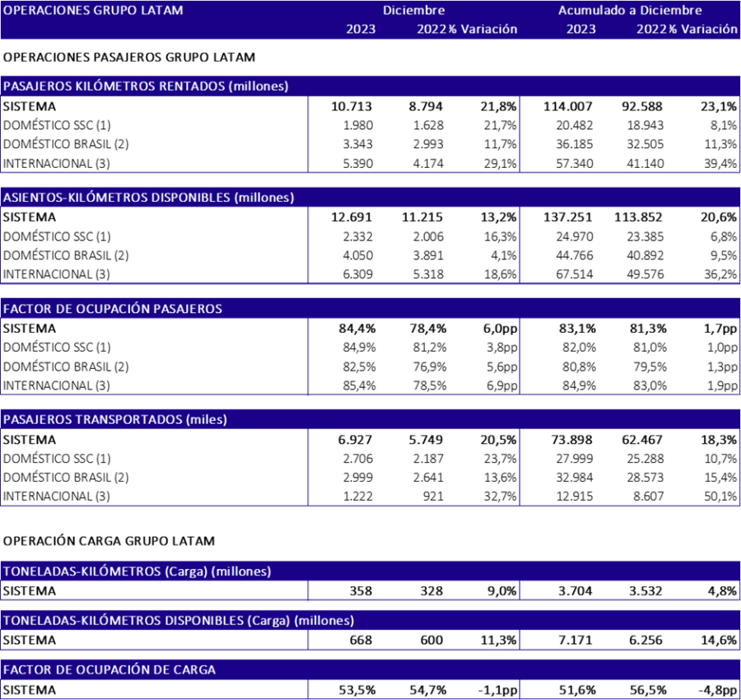Select the 'Diciembre' column group header
Viewport: 741px width, 700px height.
413,11
